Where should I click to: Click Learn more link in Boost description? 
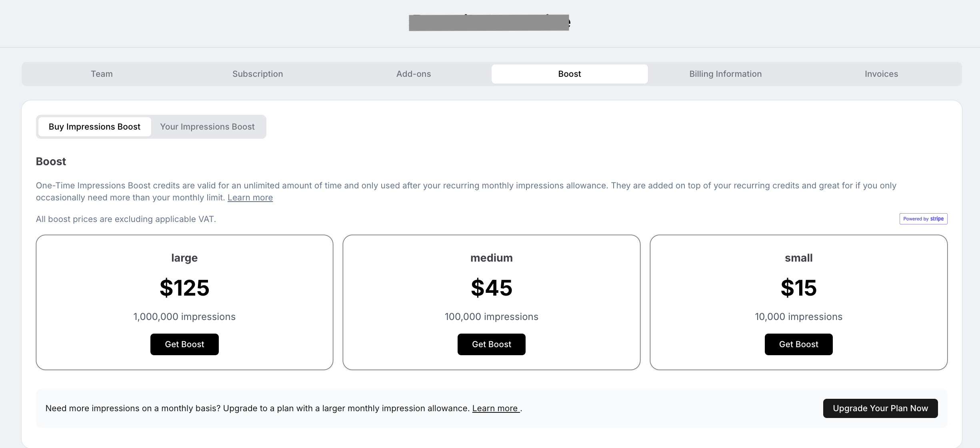pos(250,198)
